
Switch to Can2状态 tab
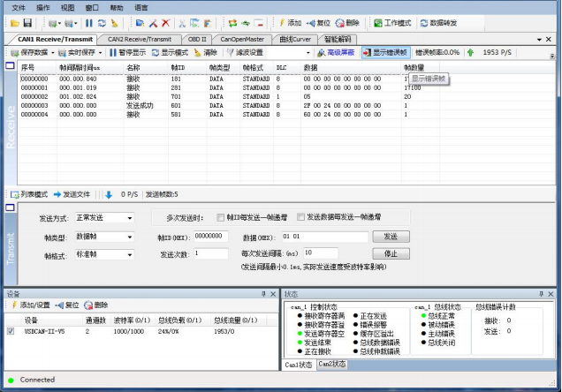332,365
